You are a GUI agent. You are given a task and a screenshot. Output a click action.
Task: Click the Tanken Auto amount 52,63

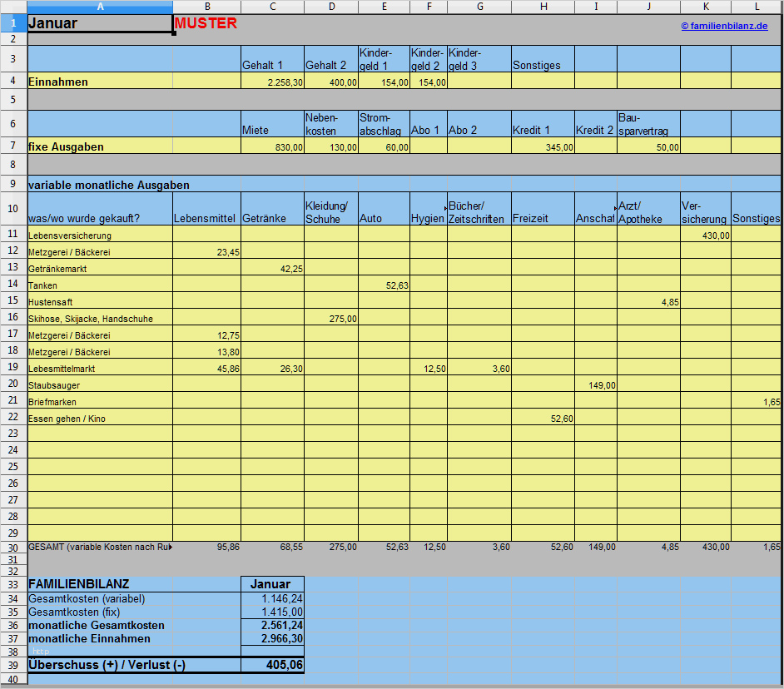tap(384, 285)
